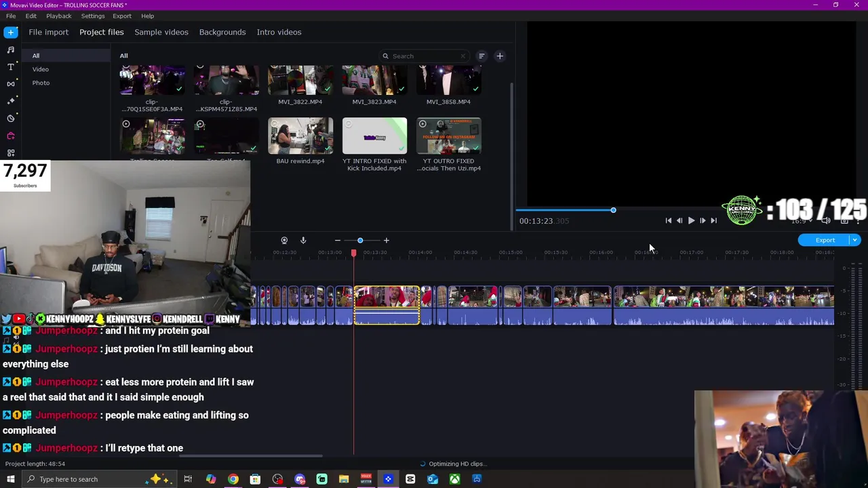
Task: Open the sticker overlay panel icon
Action: (x=11, y=118)
